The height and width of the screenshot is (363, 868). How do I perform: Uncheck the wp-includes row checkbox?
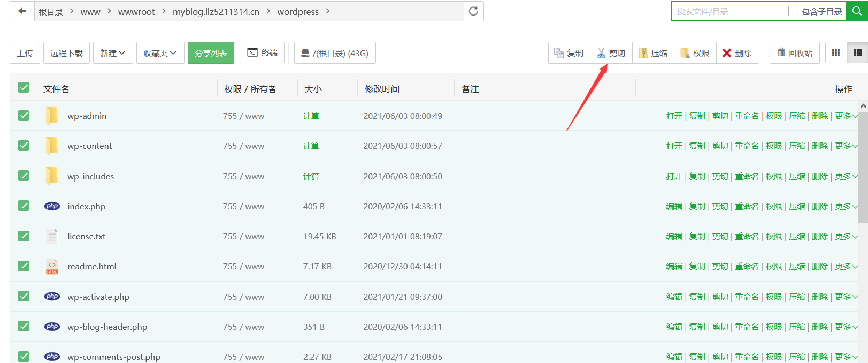24,176
